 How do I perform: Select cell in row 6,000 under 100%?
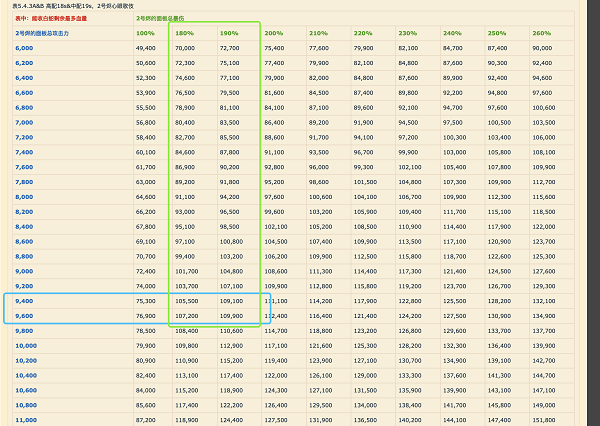coord(145,47)
